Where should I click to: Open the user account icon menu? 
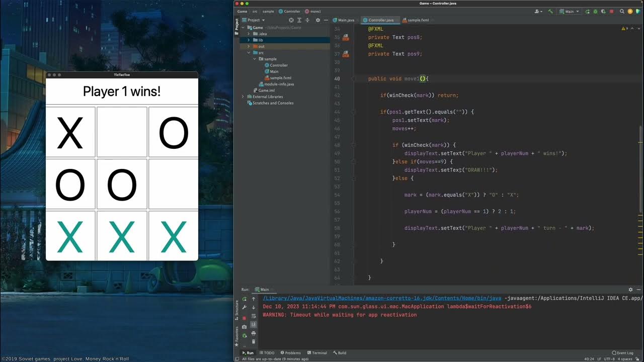point(538,11)
